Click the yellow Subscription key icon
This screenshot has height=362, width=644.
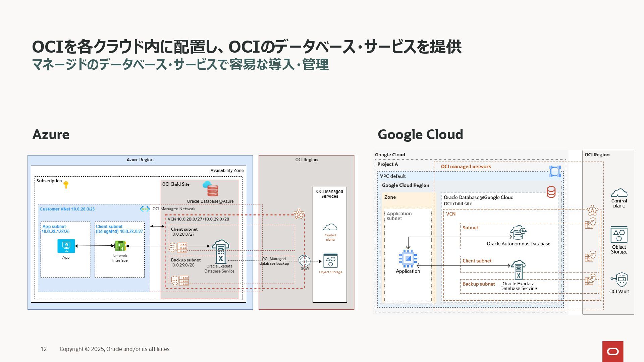click(66, 185)
